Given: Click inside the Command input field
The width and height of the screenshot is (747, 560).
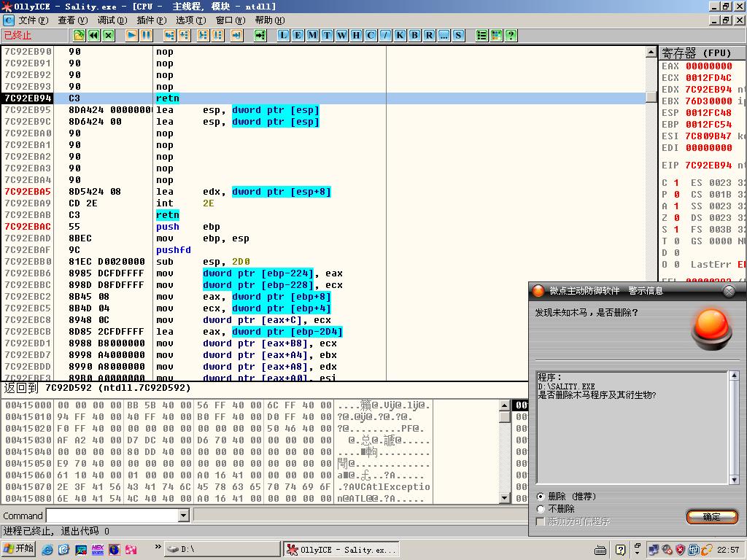Looking at the screenshot, I should (x=112, y=516).
